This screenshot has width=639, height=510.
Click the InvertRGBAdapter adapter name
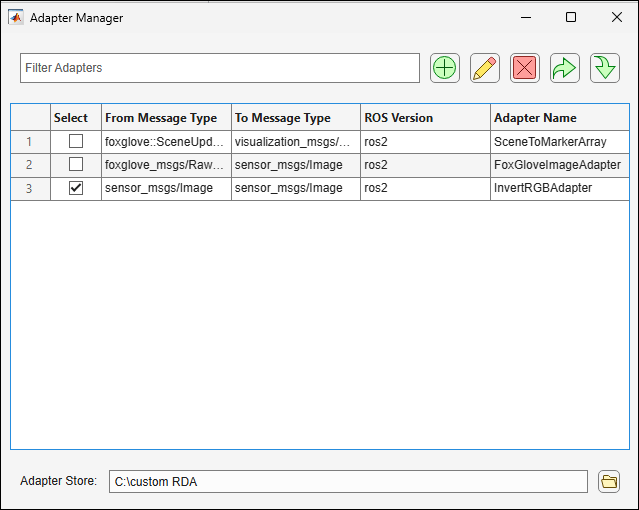(x=560, y=188)
